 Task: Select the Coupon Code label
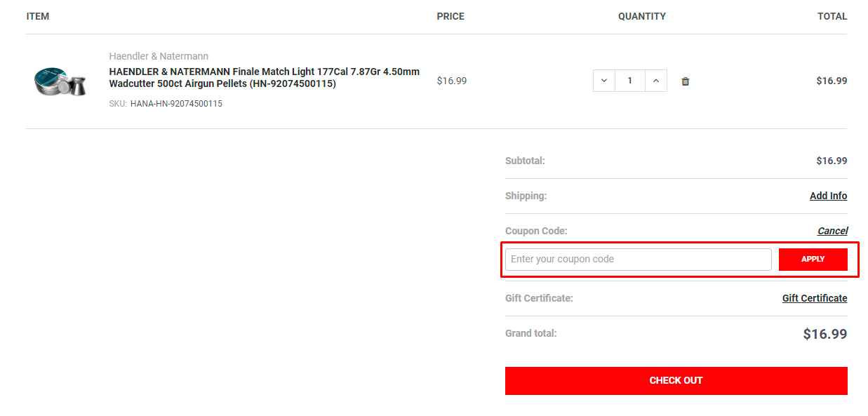click(536, 231)
